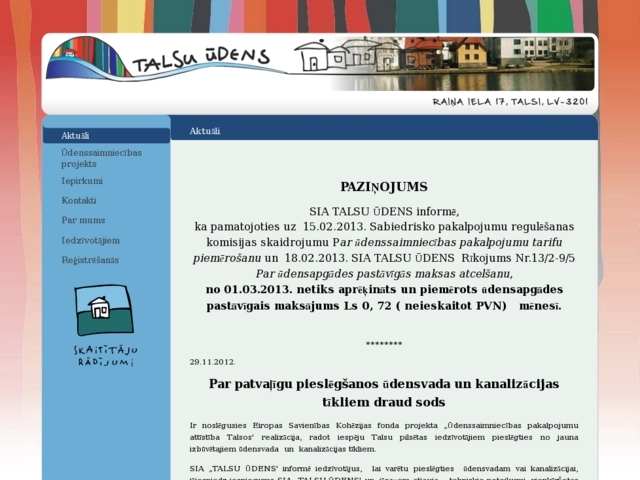
Task: Click the italic Par ūdensapgādes pastāvīgās maksas line
Action: tap(384, 273)
